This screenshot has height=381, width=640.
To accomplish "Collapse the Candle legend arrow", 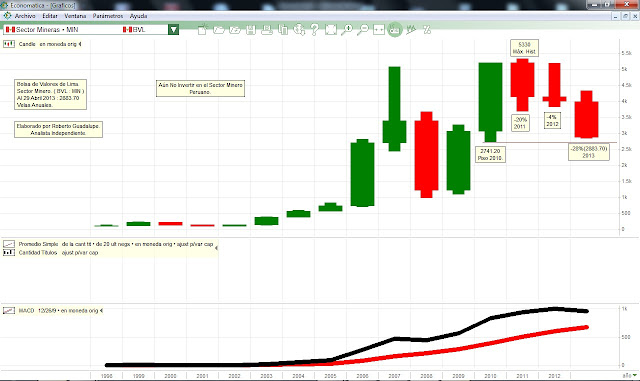I will (80, 44).
